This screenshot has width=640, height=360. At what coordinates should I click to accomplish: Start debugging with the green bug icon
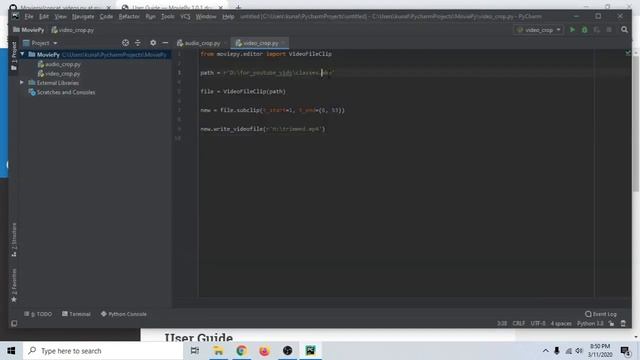[x=584, y=30]
